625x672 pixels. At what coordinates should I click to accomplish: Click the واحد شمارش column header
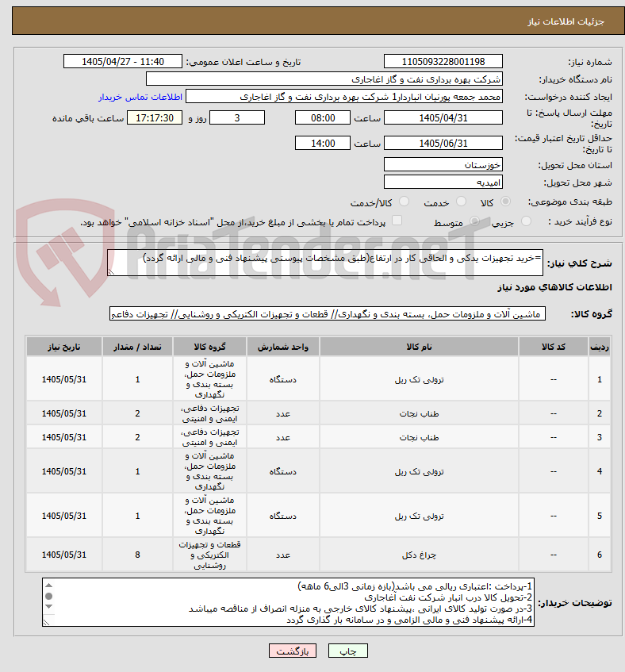click(282, 347)
